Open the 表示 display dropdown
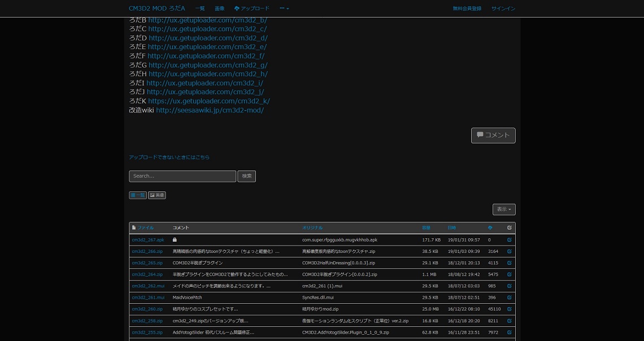This screenshot has height=341, width=644. coord(504,209)
